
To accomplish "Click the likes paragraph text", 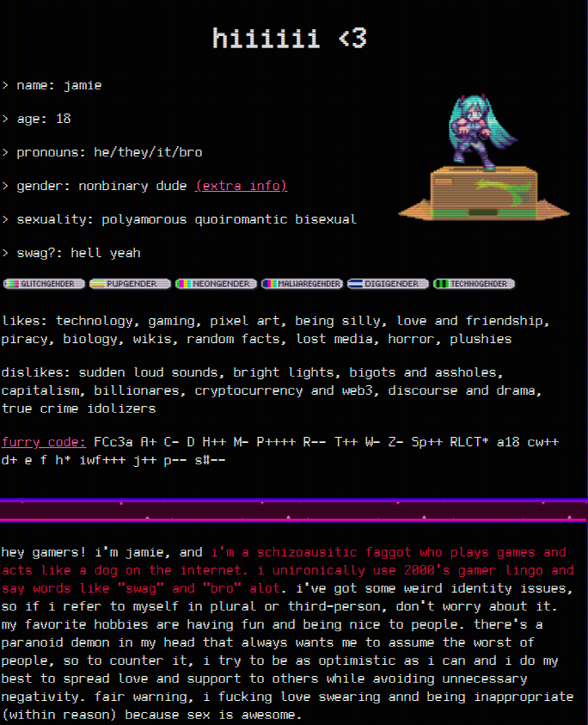I will click(275, 330).
